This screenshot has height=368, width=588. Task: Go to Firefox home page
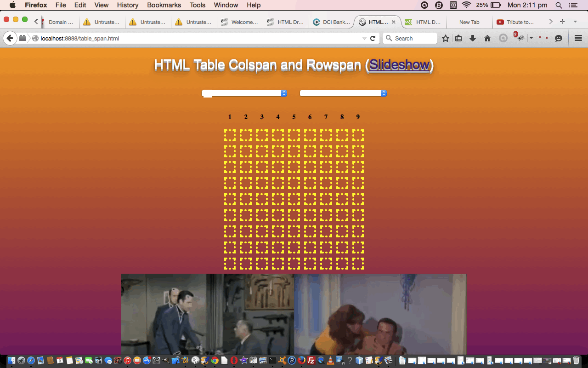pos(487,38)
